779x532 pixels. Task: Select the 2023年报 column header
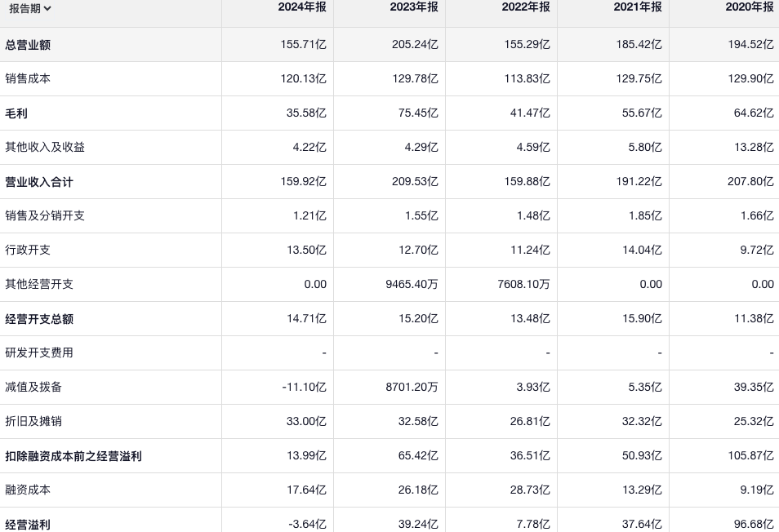414,7
